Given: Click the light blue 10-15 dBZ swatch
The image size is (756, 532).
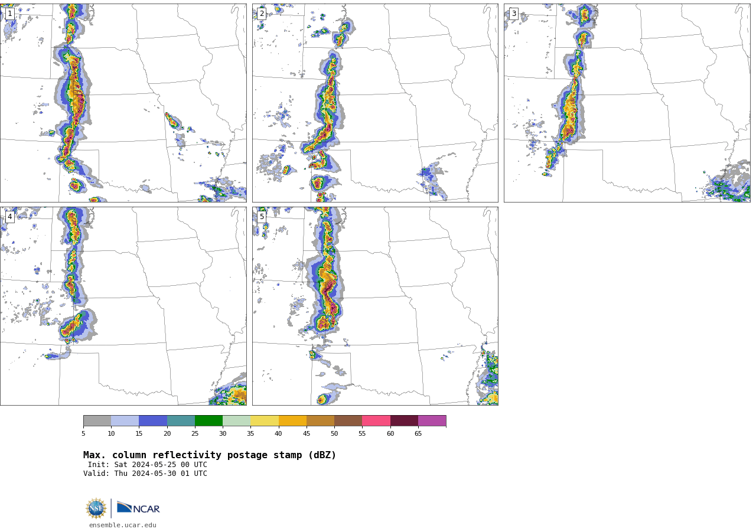Looking at the screenshot, I should point(125,421).
